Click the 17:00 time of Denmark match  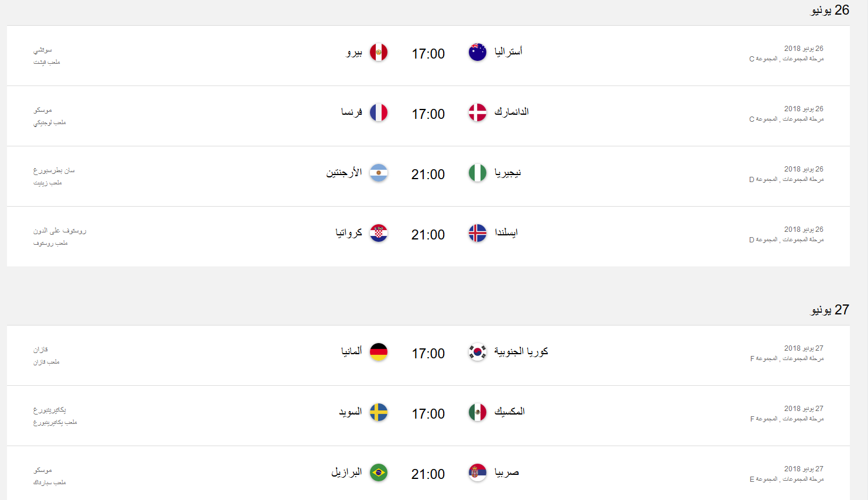428,114
